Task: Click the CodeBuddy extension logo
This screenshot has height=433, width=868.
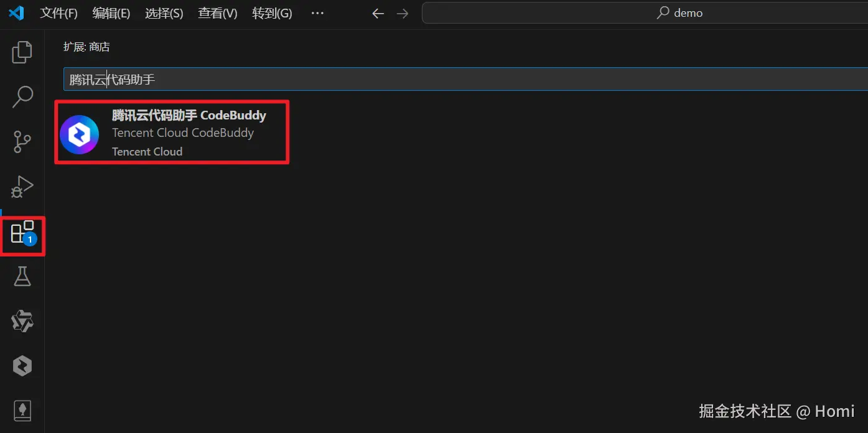Action: (80, 134)
